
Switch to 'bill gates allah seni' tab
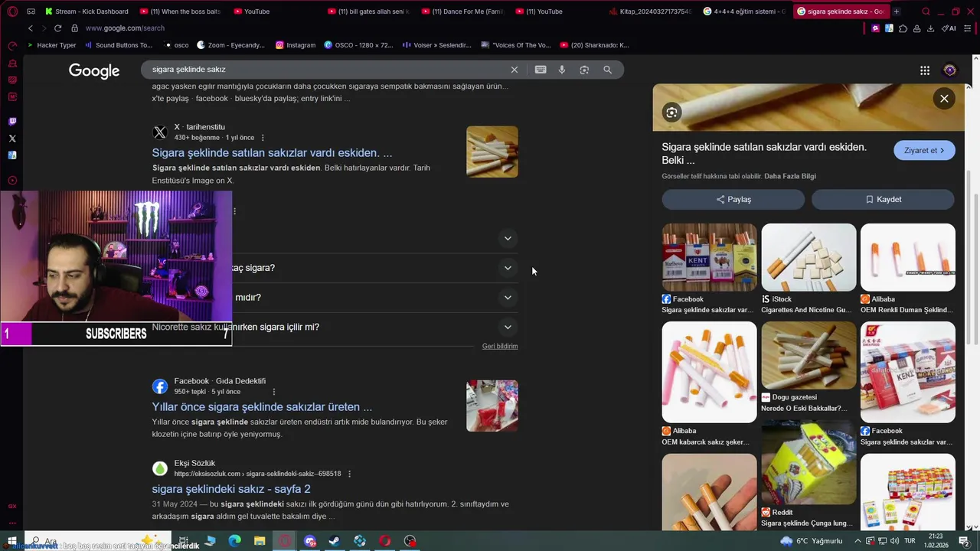pos(368,11)
